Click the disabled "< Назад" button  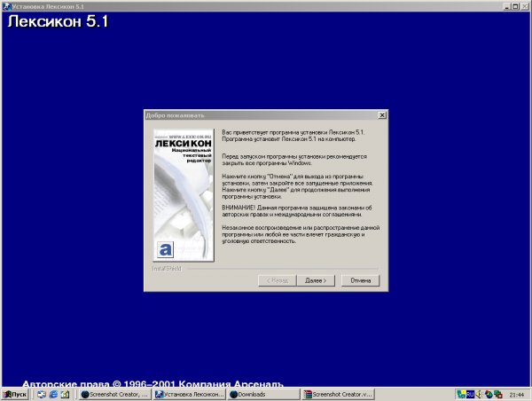[x=276, y=280]
